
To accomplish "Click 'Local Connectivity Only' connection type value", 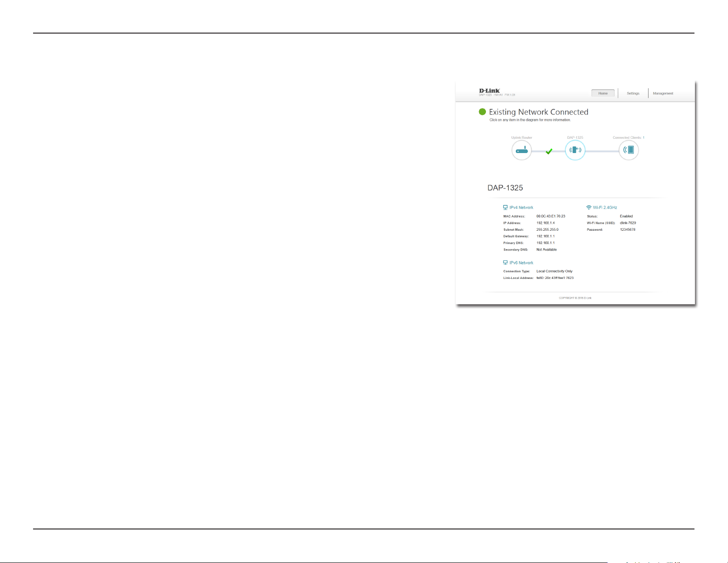I will (554, 271).
